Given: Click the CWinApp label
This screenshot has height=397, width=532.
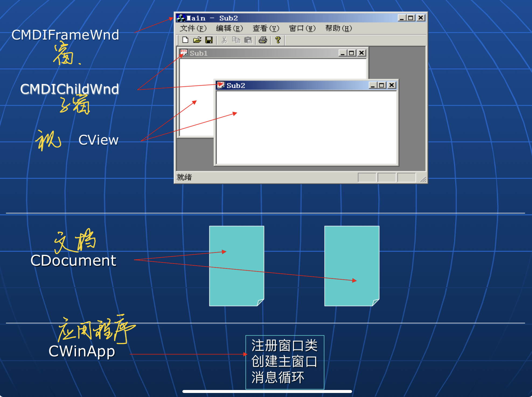Looking at the screenshot, I should click(82, 351).
